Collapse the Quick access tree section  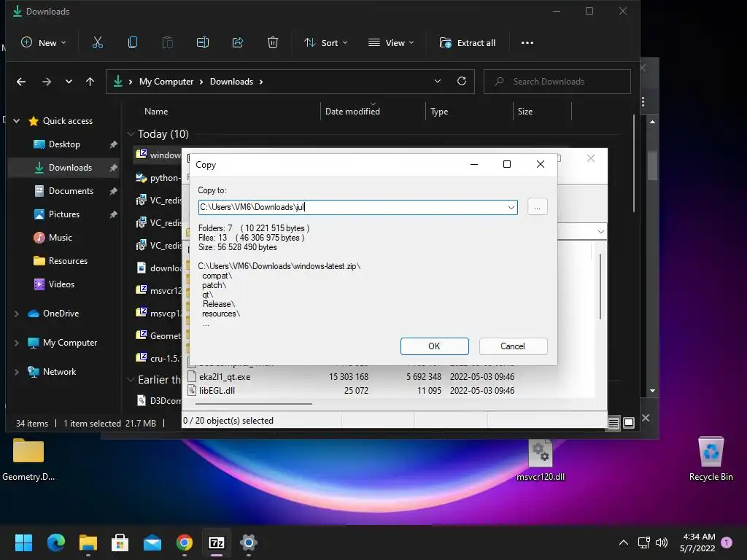pos(17,121)
